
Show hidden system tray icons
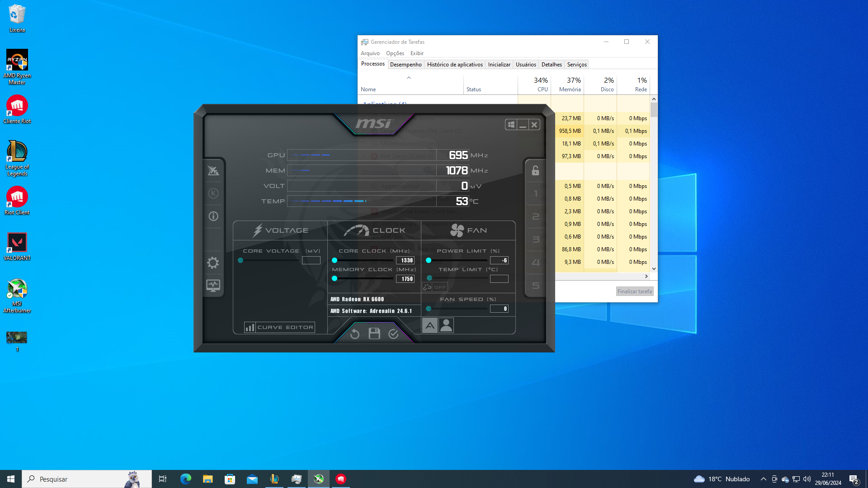(763, 479)
